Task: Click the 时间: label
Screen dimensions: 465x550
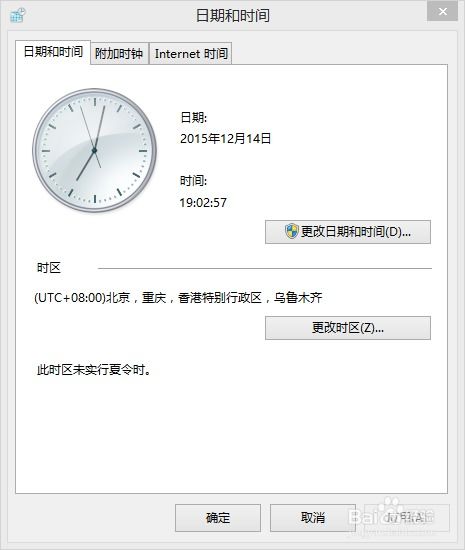Action: (194, 181)
